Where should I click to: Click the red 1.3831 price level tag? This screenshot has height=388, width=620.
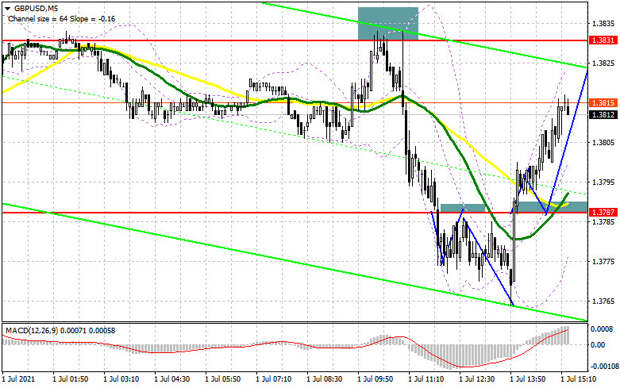(x=603, y=40)
